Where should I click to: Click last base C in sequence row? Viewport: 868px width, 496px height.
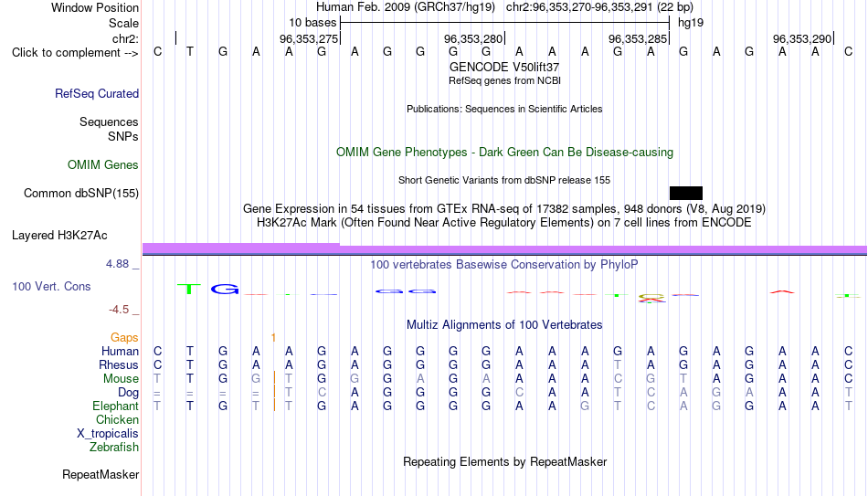[x=848, y=52]
